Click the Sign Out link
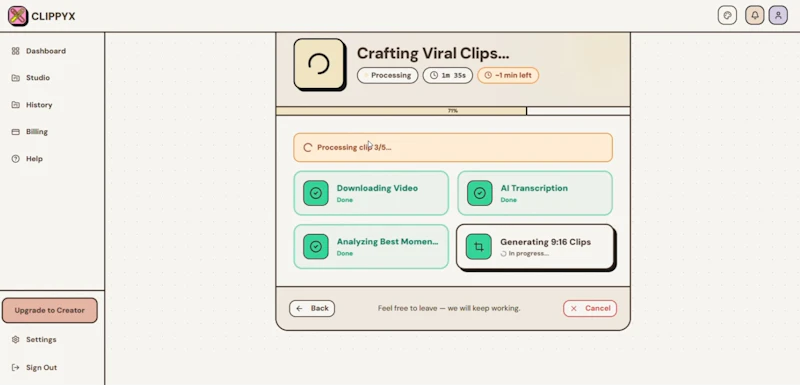This screenshot has height=385, width=800. [x=41, y=367]
